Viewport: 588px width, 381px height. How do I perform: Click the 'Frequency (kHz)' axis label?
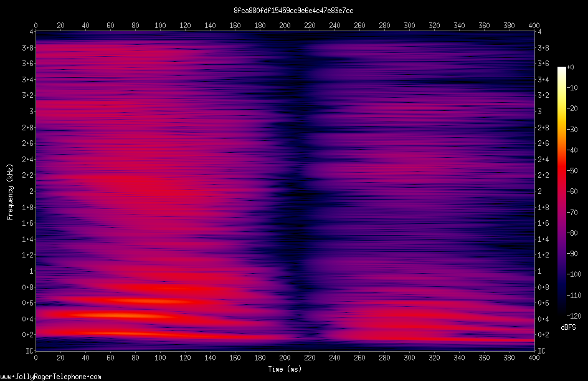click(10, 191)
